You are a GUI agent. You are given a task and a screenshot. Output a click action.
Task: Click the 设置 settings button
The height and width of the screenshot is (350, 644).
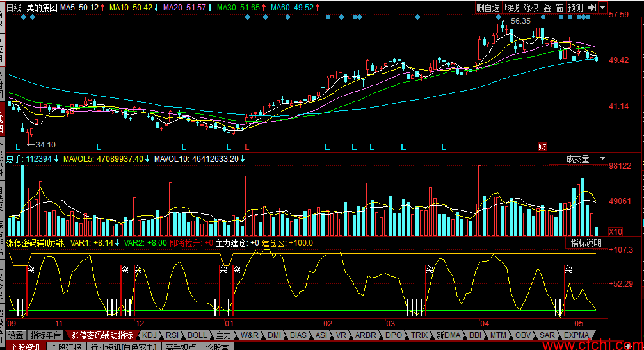[x=16, y=335]
